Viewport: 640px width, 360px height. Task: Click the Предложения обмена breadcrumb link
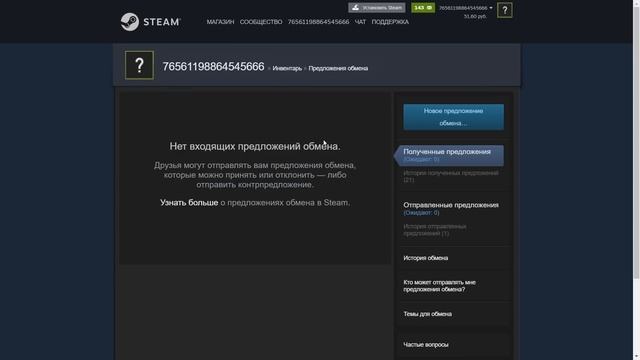(x=338, y=68)
